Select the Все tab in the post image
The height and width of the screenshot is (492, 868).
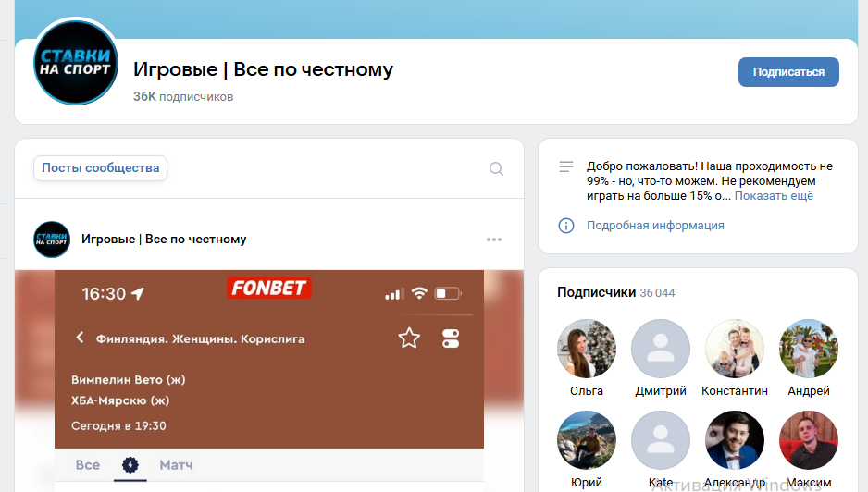pyautogui.click(x=88, y=465)
